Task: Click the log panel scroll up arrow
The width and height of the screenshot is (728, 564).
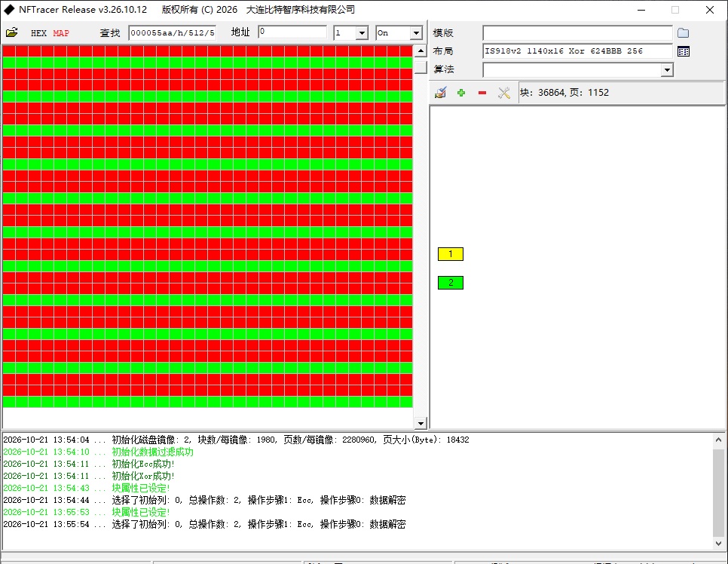Action: (x=718, y=440)
